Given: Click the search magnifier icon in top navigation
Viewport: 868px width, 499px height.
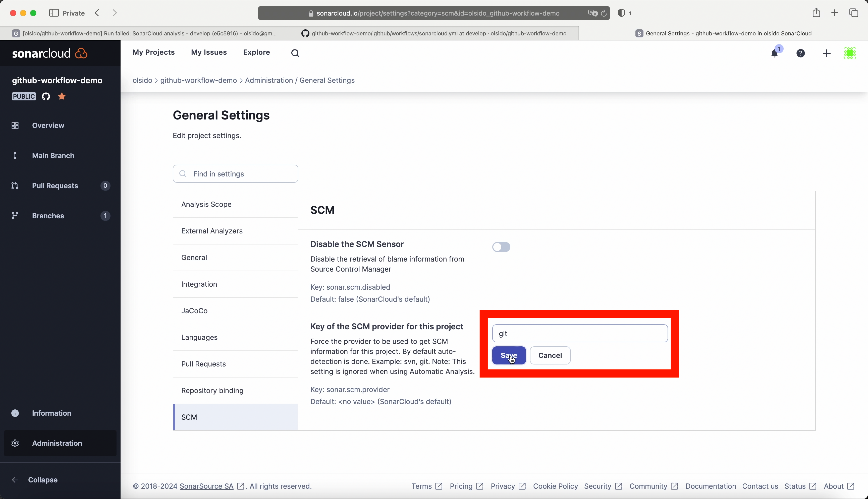Looking at the screenshot, I should click(x=295, y=53).
